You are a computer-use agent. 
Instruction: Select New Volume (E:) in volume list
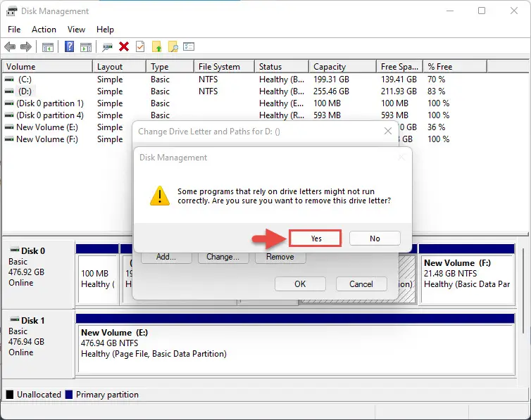point(47,127)
